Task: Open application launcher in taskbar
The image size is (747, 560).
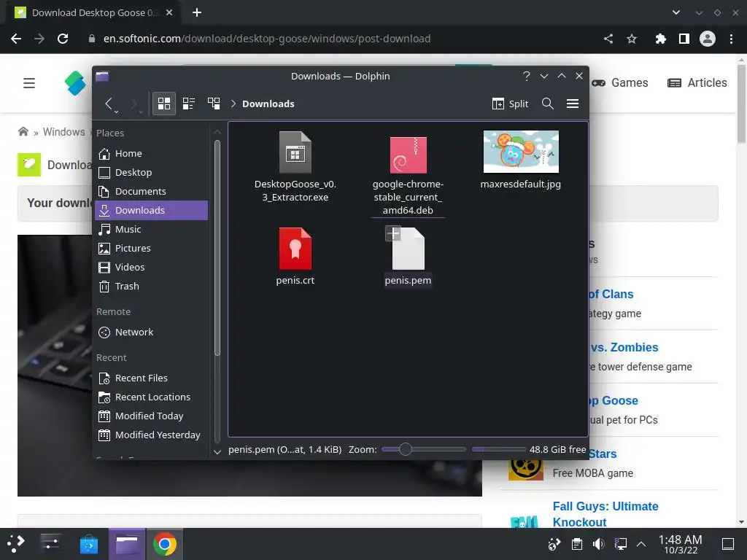Action: point(15,544)
